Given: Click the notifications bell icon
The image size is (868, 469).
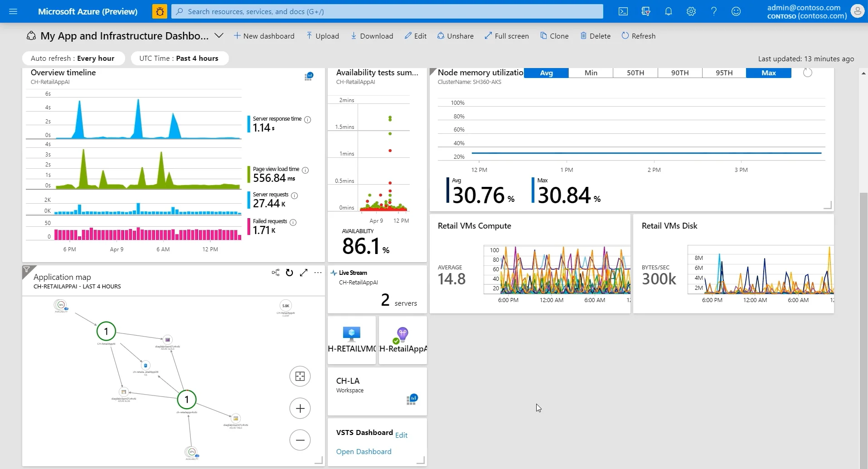Looking at the screenshot, I should click(x=668, y=11).
